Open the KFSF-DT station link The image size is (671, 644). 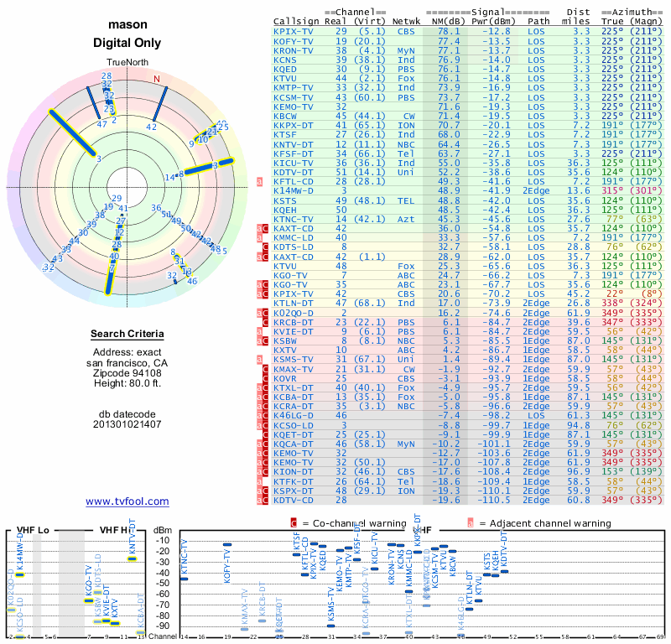pos(293,153)
